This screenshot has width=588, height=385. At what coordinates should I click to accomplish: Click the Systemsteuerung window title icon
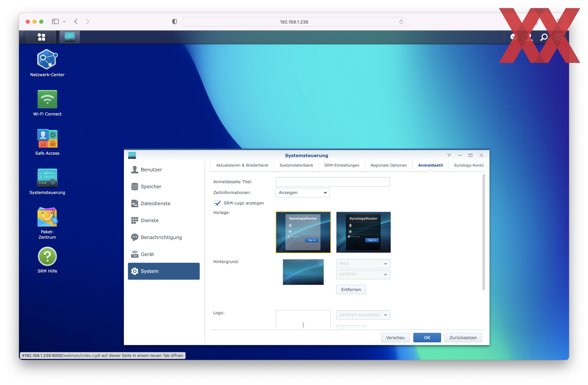click(x=132, y=155)
